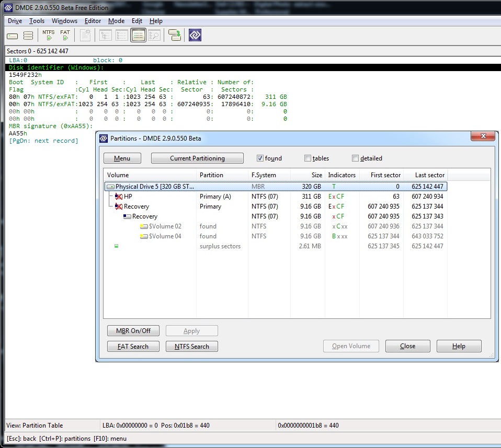
Task: Click the Select Drive toolbar icon
Action: (12, 36)
